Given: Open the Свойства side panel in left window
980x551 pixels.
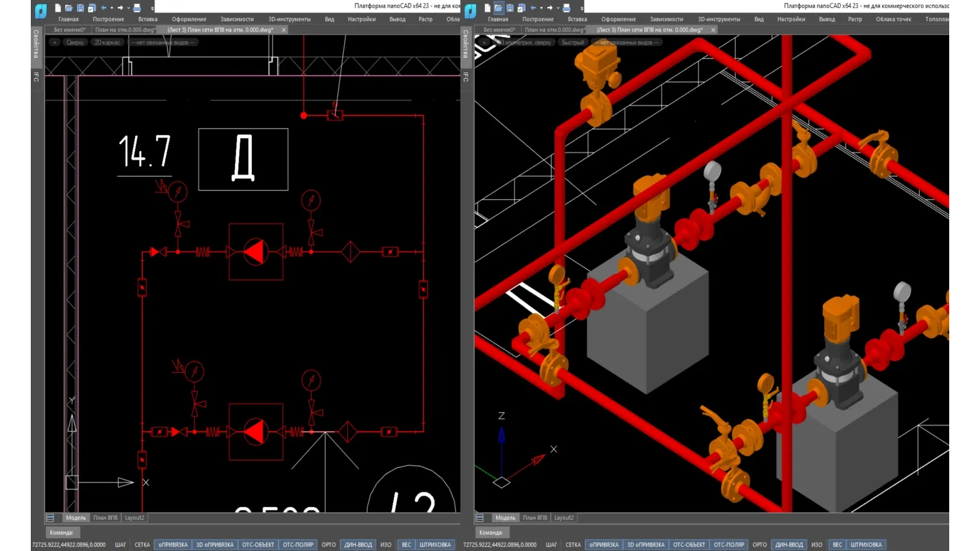Looking at the screenshot, I should 36,44.
